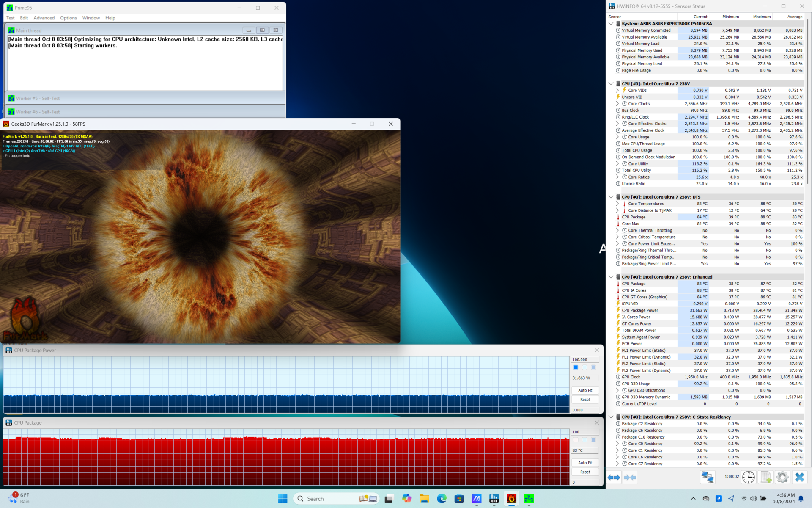Viewport: 812px width, 508px height.
Task: Expand the Core Clocks sensor row
Action: [x=617, y=104]
